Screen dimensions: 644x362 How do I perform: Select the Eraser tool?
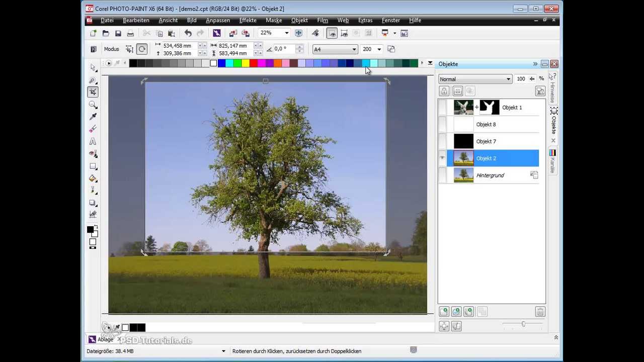93,129
